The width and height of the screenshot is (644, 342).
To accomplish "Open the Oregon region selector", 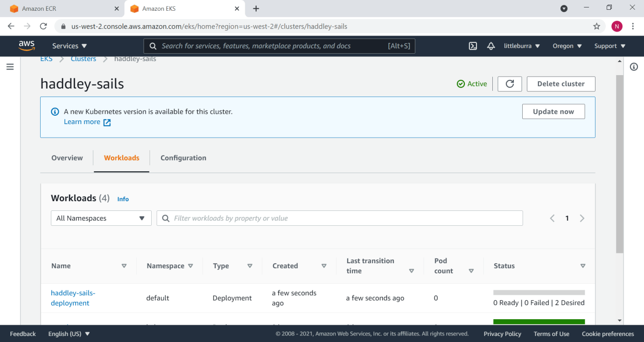I will click(x=567, y=46).
